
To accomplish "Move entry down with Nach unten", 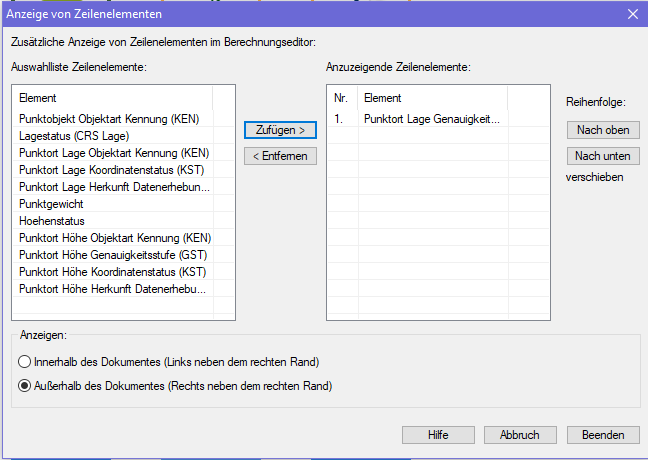I will [x=603, y=156].
